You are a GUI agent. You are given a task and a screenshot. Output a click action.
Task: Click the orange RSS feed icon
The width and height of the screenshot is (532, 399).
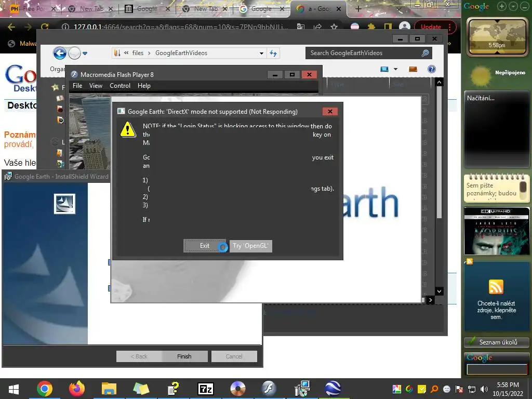coord(496,287)
